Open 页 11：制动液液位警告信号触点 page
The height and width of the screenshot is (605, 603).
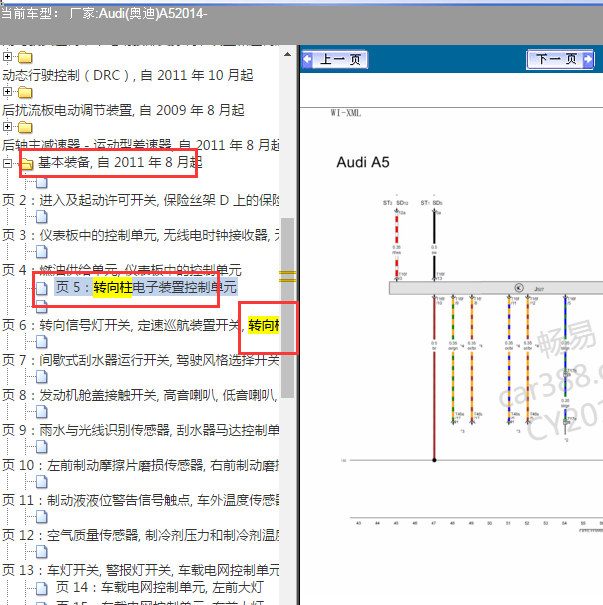tap(141, 500)
